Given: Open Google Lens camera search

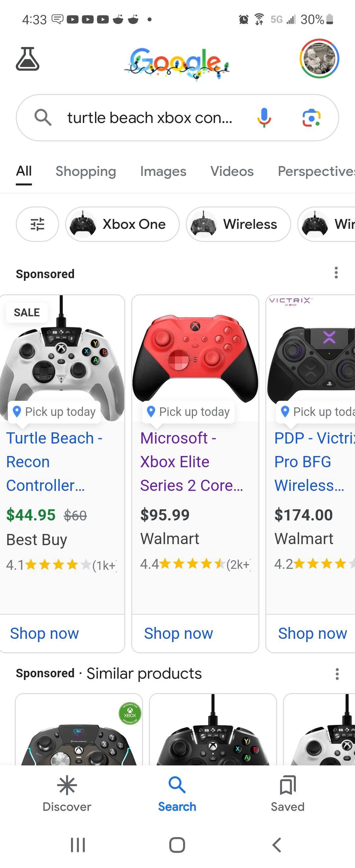Looking at the screenshot, I should click(311, 118).
